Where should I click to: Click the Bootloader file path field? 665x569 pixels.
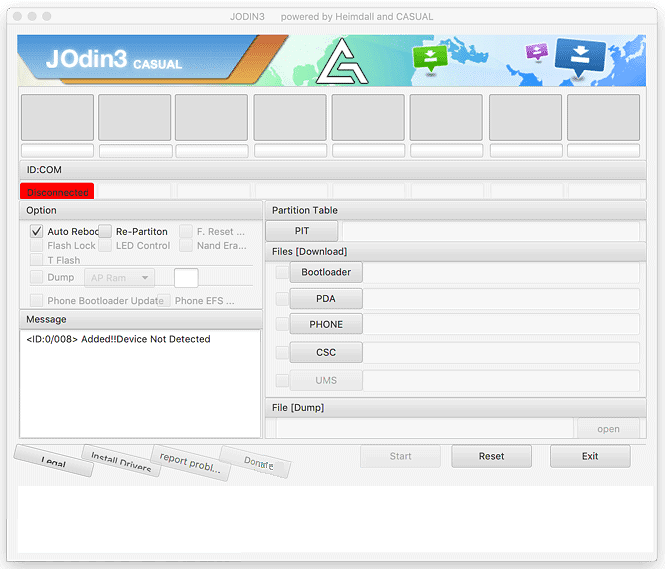coord(501,272)
